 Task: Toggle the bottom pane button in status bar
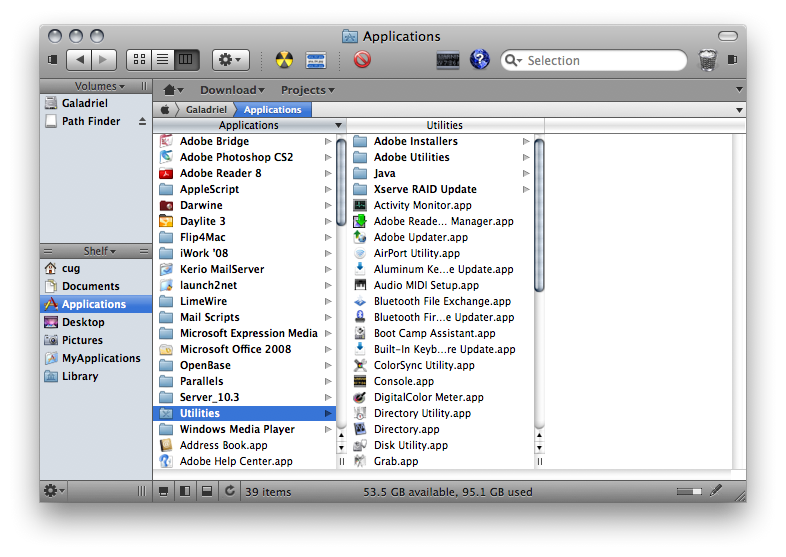[206, 491]
